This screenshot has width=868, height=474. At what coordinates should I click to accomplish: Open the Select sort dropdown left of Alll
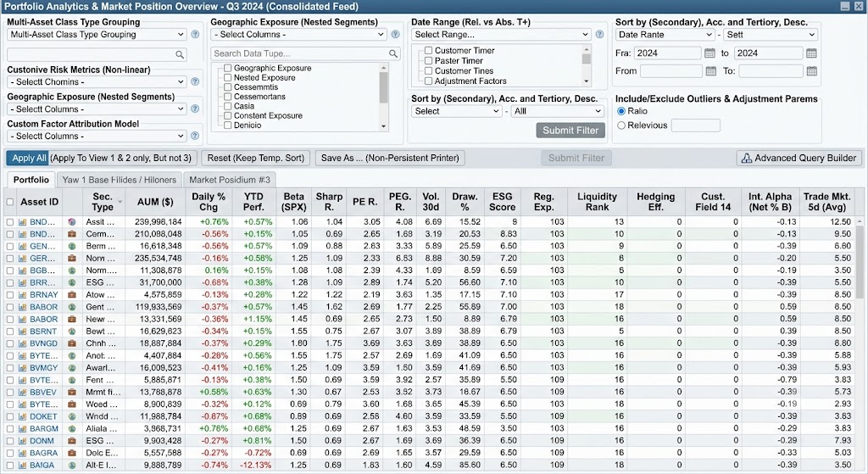457,111
